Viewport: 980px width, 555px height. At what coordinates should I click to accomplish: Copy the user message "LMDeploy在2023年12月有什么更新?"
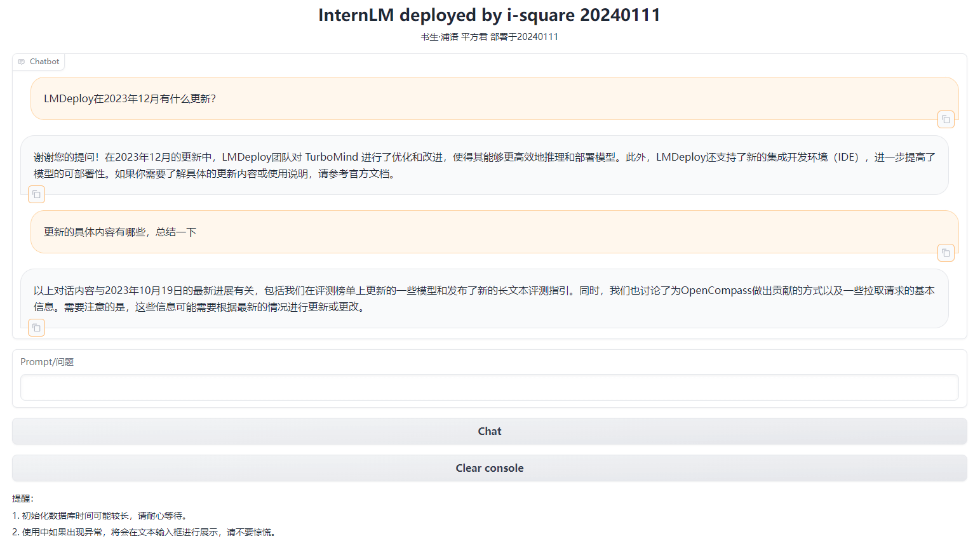click(946, 119)
